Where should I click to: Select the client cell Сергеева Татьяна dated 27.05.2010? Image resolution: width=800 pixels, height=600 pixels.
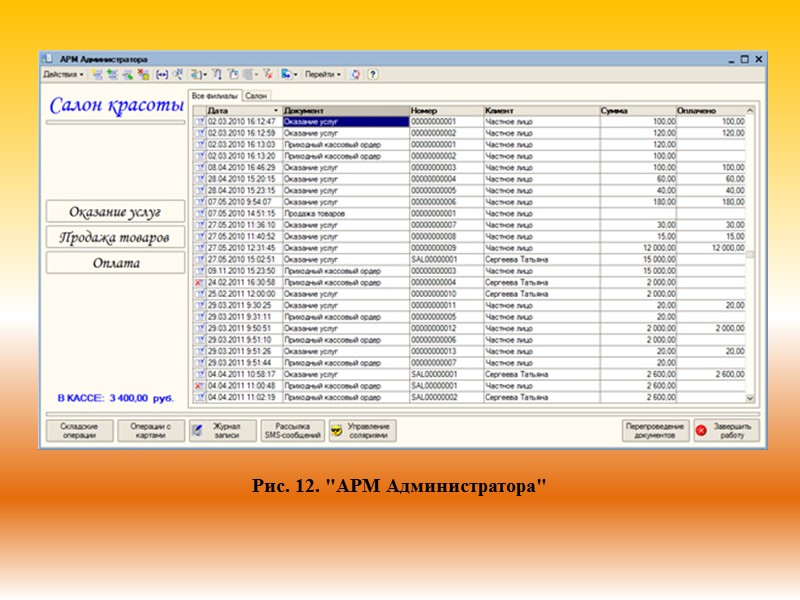(541, 259)
